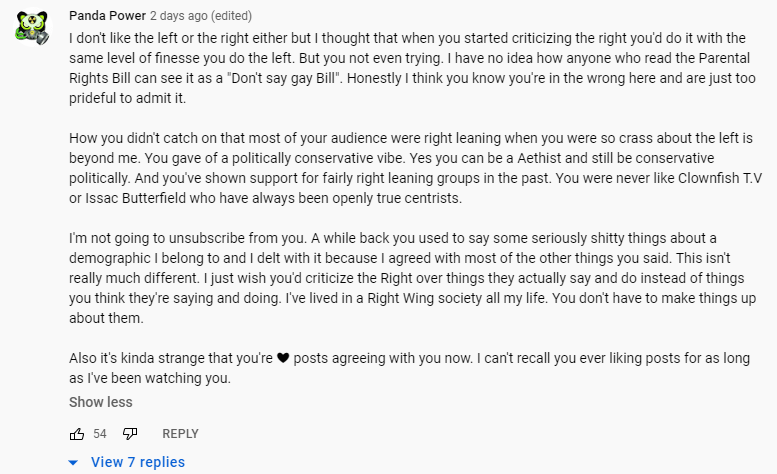Viewport: 777px width, 474px height.
Task: Click the black heart emoji in the comment
Action: click(283, 358)
